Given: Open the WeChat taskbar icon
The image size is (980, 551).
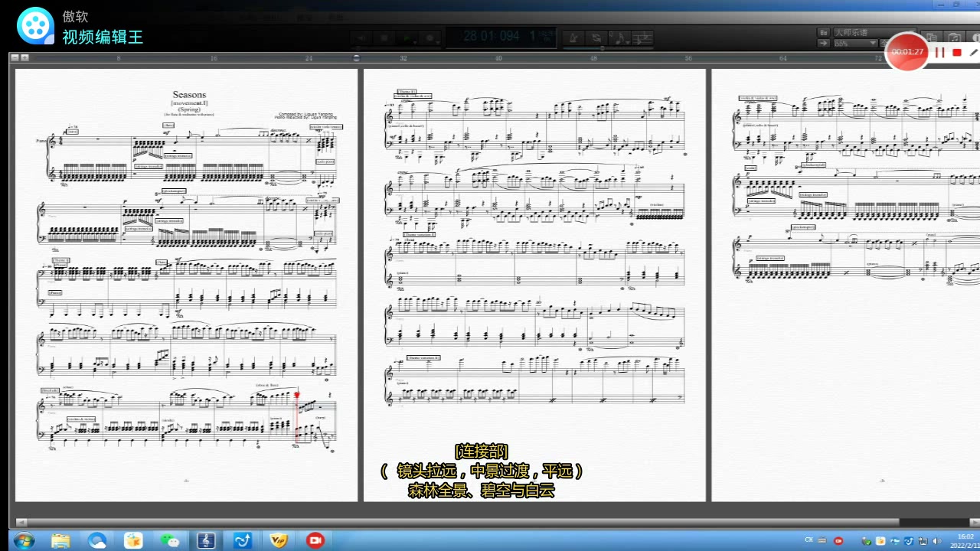Looking at the screenshot, I should pos(170,540).
